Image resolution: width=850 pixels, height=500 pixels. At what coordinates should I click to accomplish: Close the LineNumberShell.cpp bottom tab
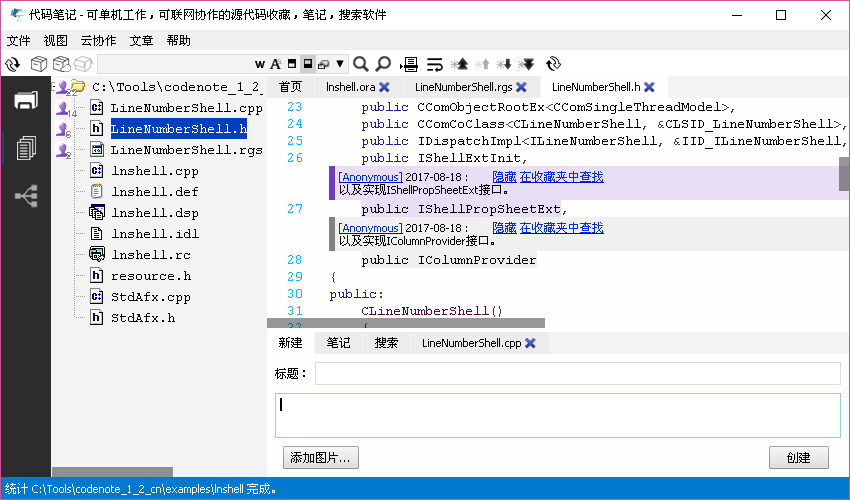(x=531, y=343)
